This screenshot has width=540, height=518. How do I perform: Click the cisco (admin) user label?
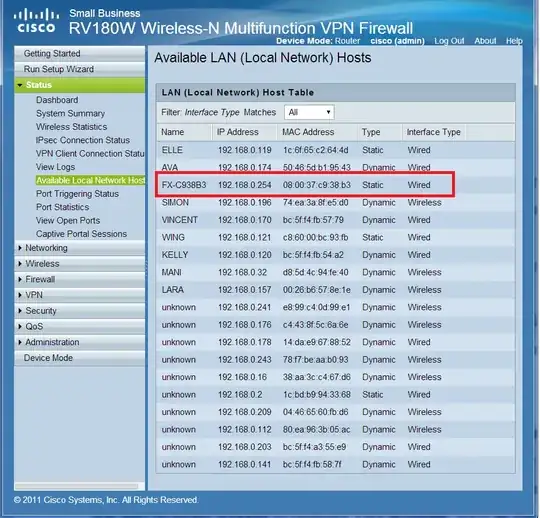(x=397, y=41)
